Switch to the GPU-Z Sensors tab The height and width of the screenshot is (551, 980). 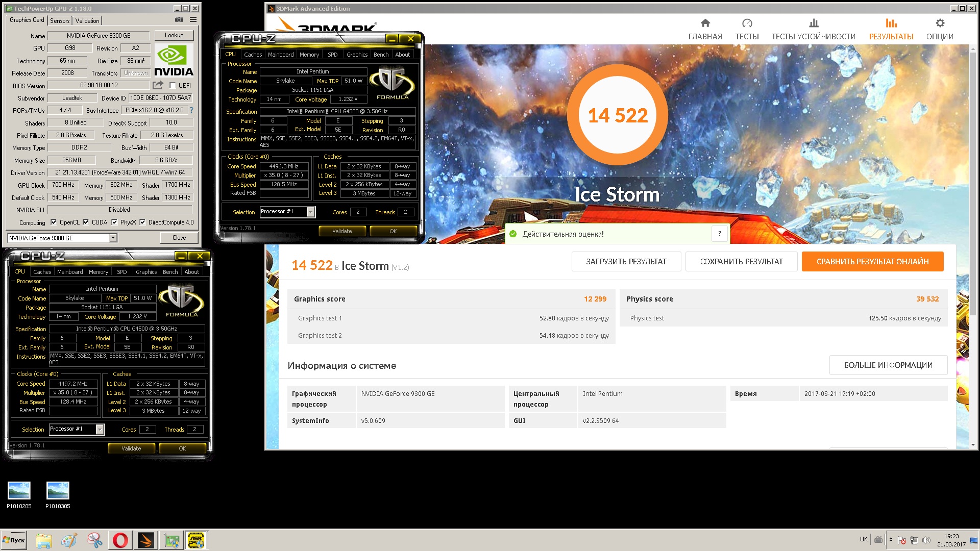[60, 20]
